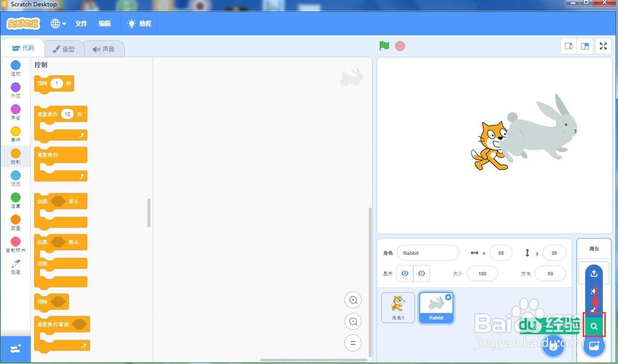Viewport: 618px width, 364px height.
Task: Open 教程 tutorials
Action: pos(140,23)
